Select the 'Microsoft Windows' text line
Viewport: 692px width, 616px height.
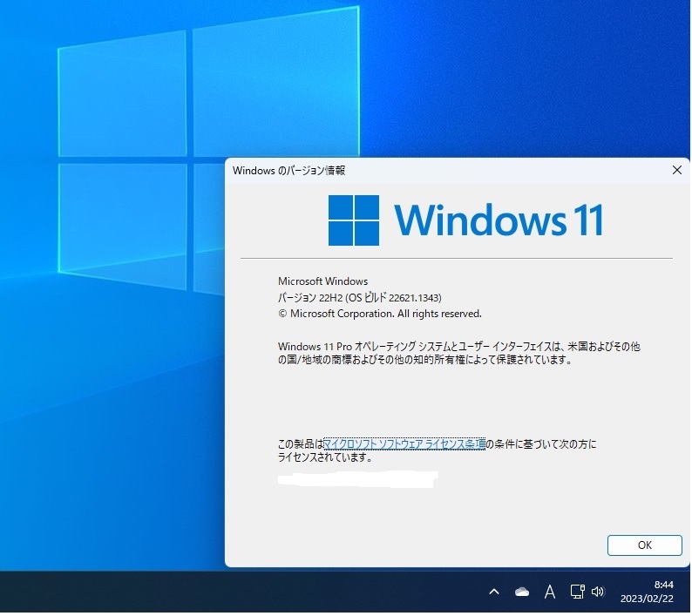click(x=322, y=281)
